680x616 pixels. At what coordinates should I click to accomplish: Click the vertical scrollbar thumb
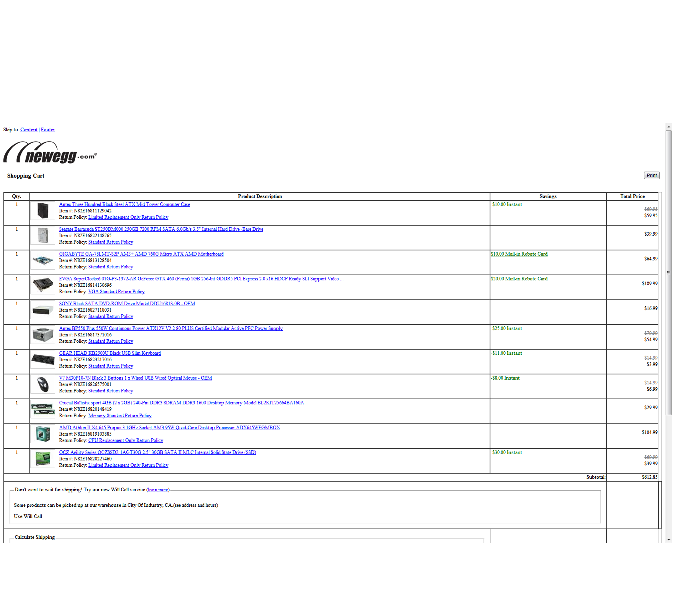click(669, 273)
